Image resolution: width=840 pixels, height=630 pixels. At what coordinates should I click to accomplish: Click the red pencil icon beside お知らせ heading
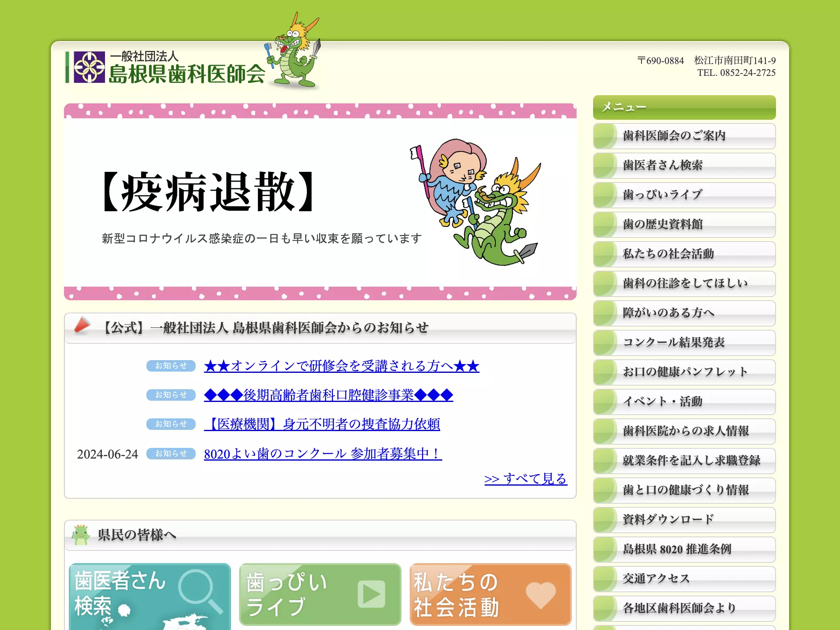point(82,325)
